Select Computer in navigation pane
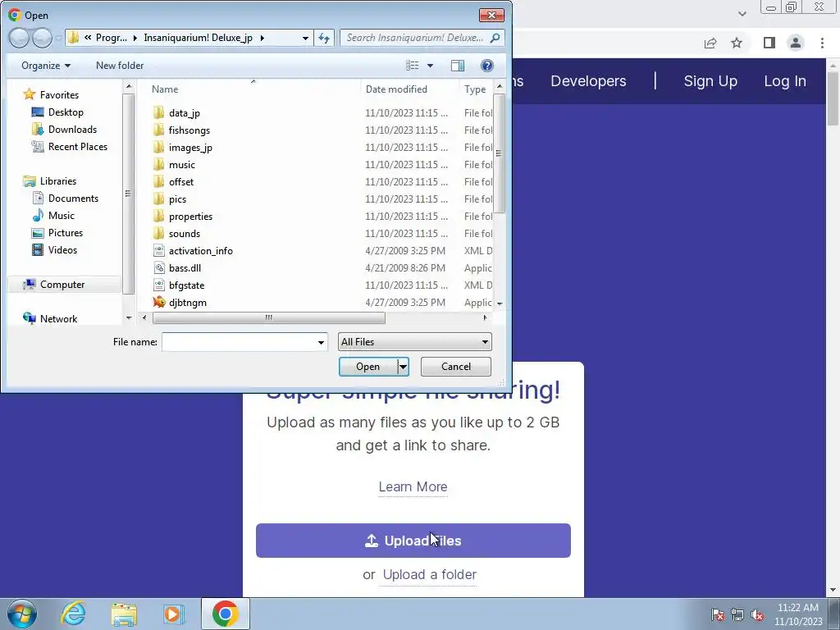Screen dimensions: 840x630 pyautogui.click(x=62, y=285)
